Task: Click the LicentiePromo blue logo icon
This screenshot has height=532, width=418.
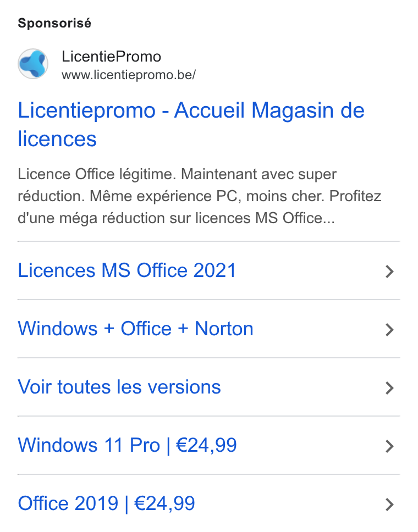Action: pyautogui.click(x=33, y=64)
